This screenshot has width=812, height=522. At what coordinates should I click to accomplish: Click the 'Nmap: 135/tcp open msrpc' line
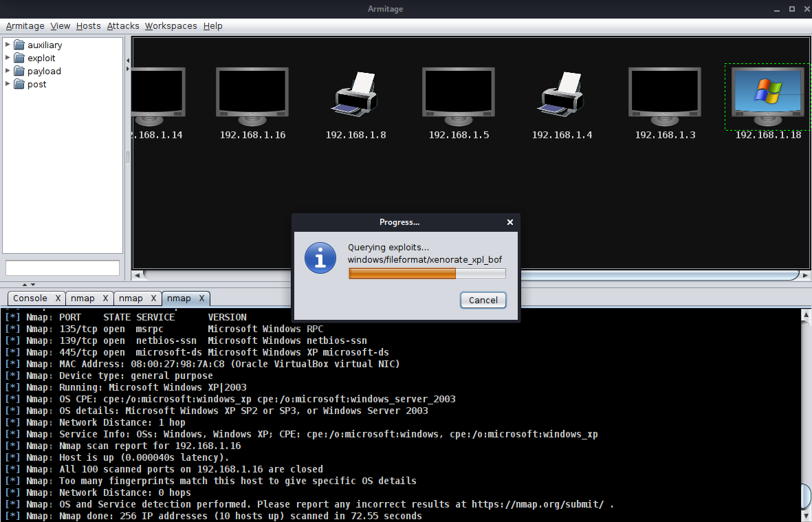tap(164, 329)
